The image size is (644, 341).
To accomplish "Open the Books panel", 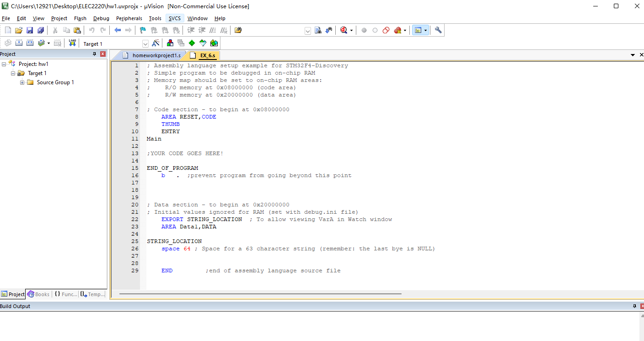I will coord(38,294).
